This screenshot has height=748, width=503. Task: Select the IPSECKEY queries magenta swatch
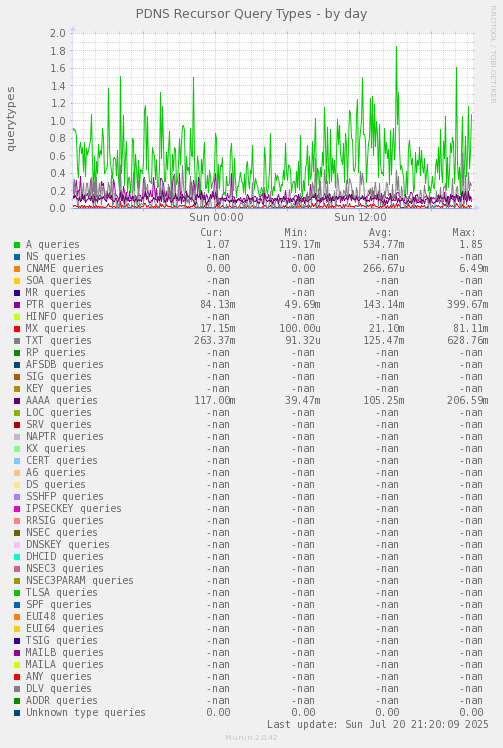[x=17, y=509]
